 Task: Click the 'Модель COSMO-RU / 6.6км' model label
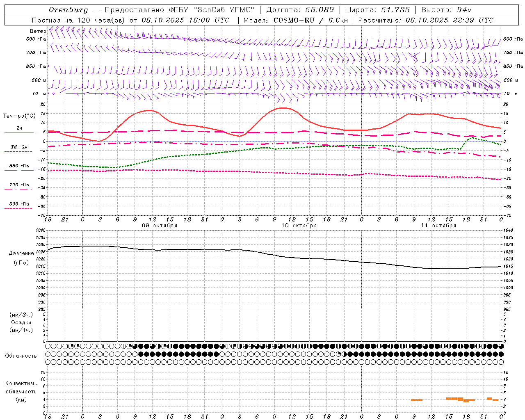(295, 20)
